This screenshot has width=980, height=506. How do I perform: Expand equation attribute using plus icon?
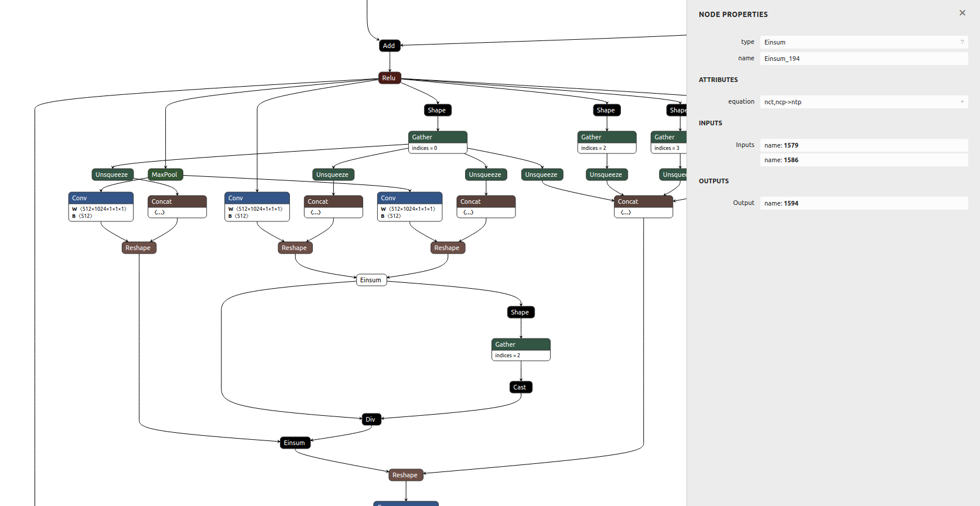coord(962,102)
